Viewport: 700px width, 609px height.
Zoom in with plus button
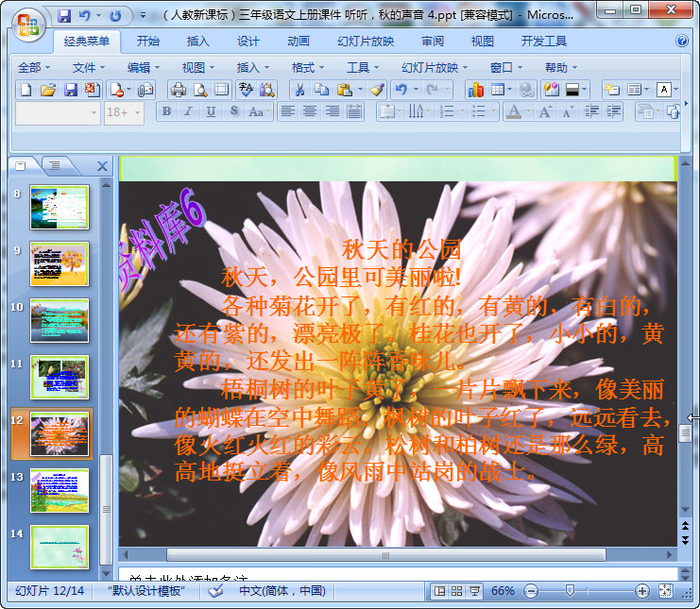click(641, 592)
